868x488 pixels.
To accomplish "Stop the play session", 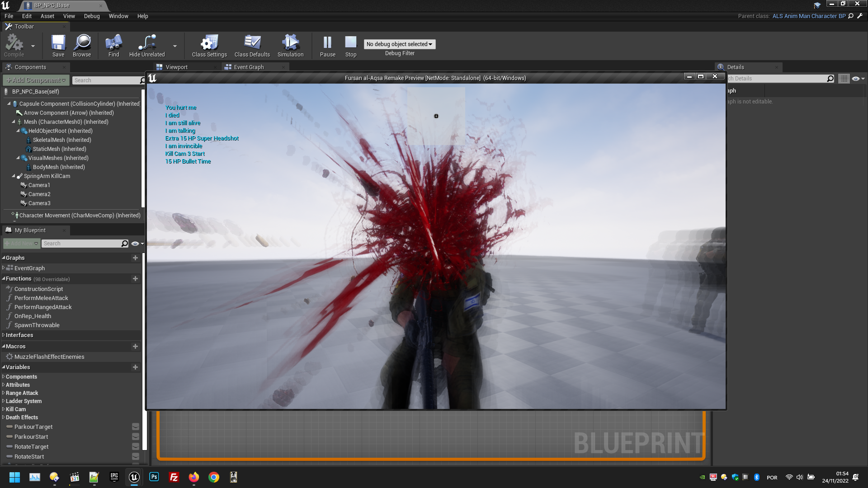I will tap(351, 46).
